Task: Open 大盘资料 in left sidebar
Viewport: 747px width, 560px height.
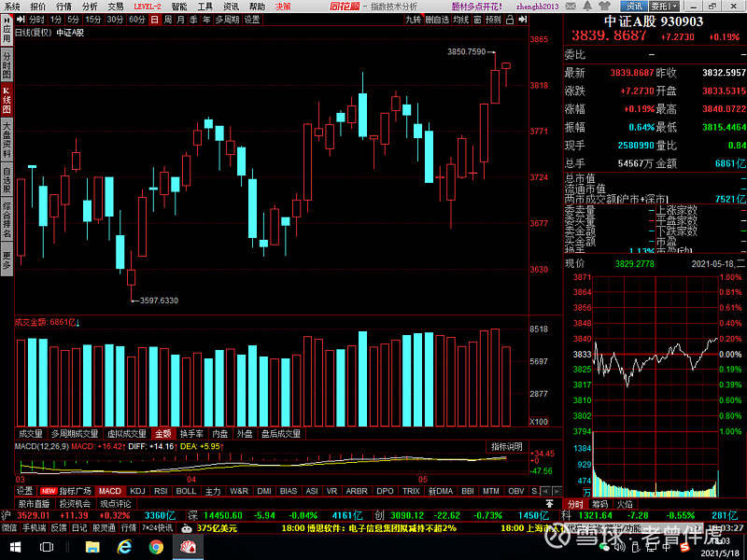Action: tap(7, 139)
